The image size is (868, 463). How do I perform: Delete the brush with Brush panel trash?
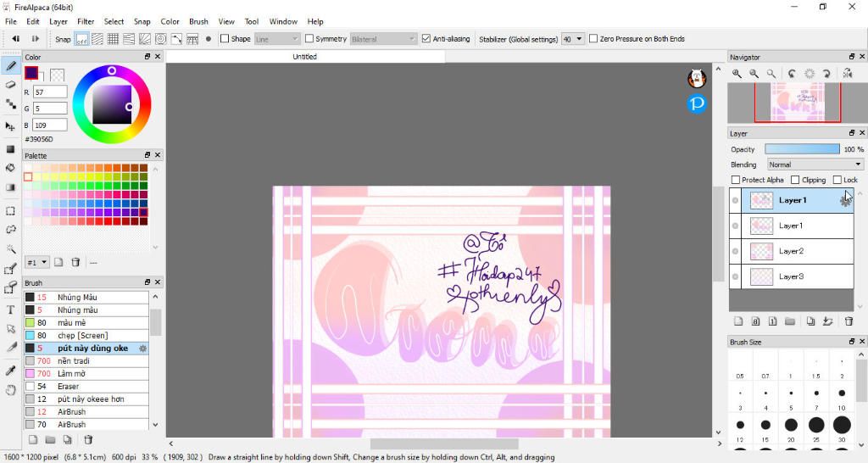point(88,440)
